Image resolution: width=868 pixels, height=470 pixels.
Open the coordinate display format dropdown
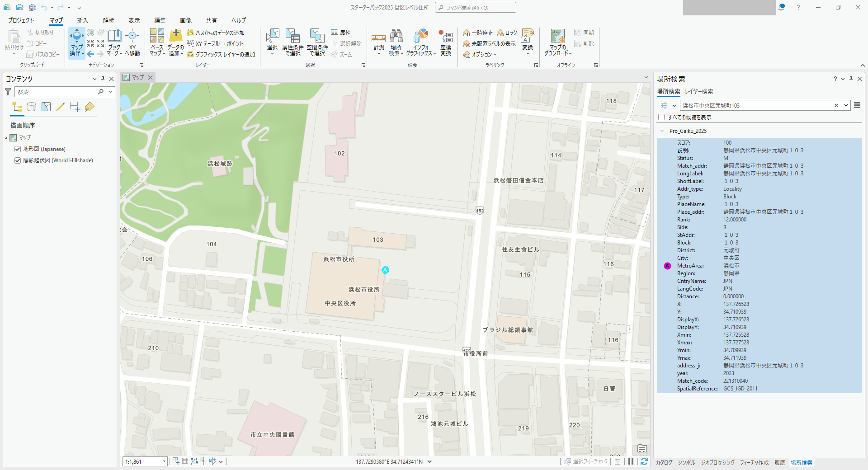point(429,462)
